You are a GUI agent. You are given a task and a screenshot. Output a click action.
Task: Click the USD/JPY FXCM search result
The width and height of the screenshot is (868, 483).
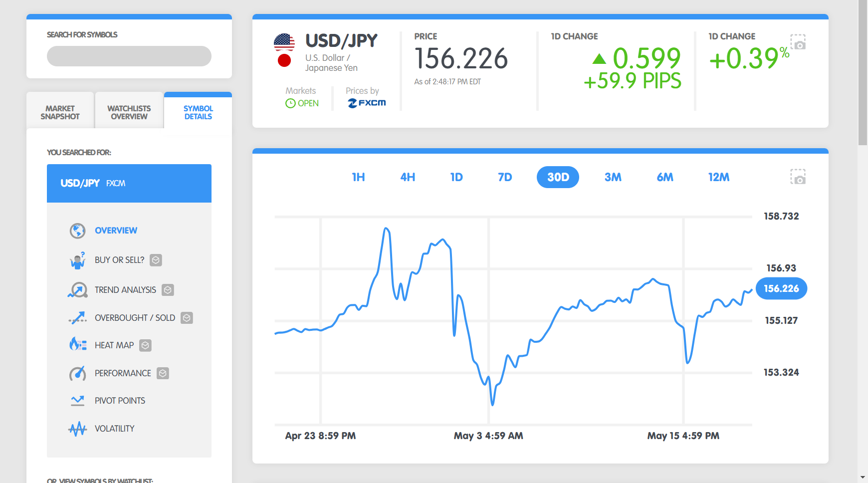[x=129, y=183]
